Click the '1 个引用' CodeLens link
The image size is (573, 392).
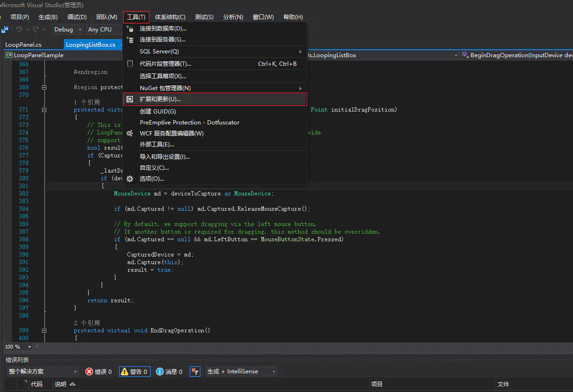click(x=87, y=103)
